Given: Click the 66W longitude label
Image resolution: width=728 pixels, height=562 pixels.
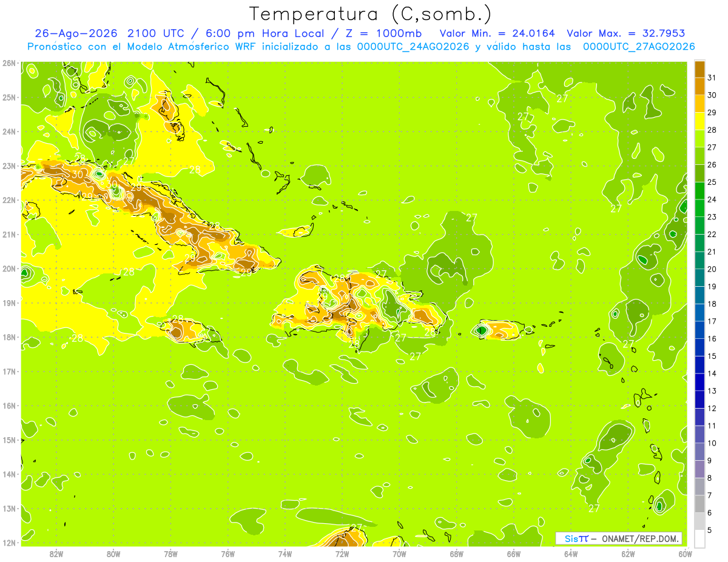Looking at the screenshot, I should pos(514,554).
